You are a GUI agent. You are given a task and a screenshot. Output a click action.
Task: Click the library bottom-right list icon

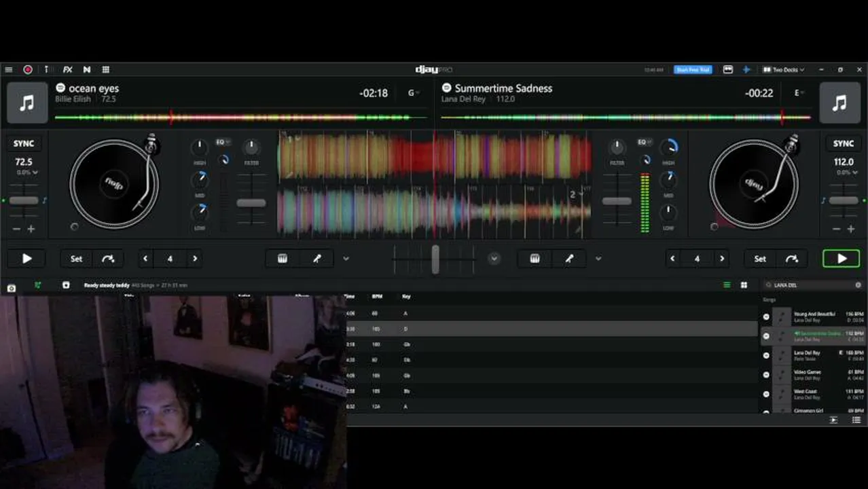[x=856, y=420]
